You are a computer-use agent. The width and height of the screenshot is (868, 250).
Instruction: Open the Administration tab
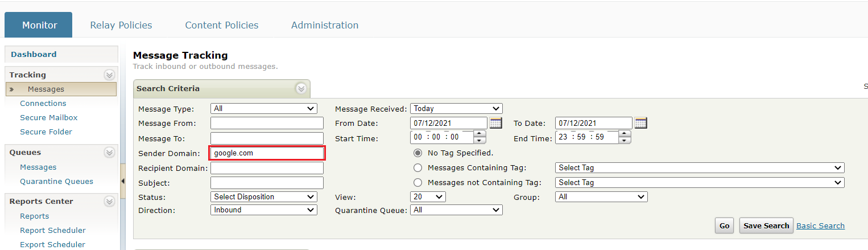coord(325,25)
